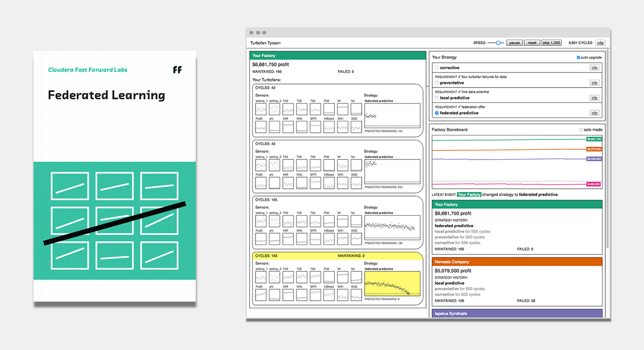Image resolution: width=644 pixels, height=350 pixels.
Task: Click T24 sensor chart of CYCLES: 42 turbofan
Action: [289, 110]
